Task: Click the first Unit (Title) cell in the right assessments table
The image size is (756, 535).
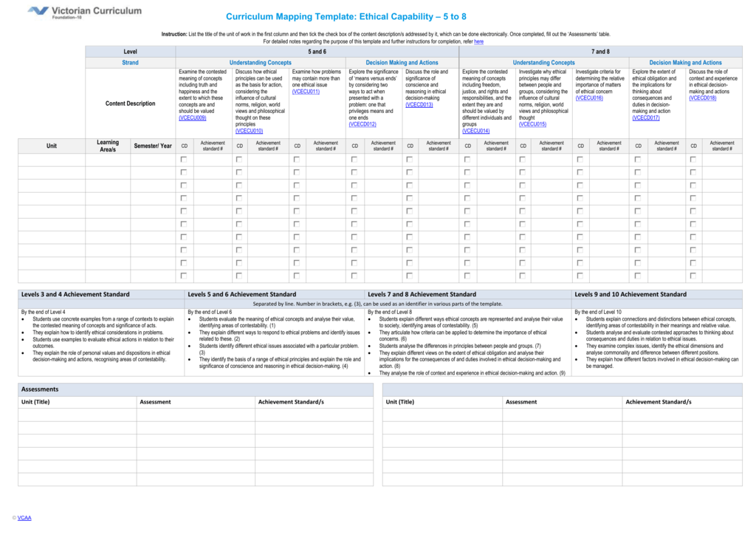Action: (443, 415)
